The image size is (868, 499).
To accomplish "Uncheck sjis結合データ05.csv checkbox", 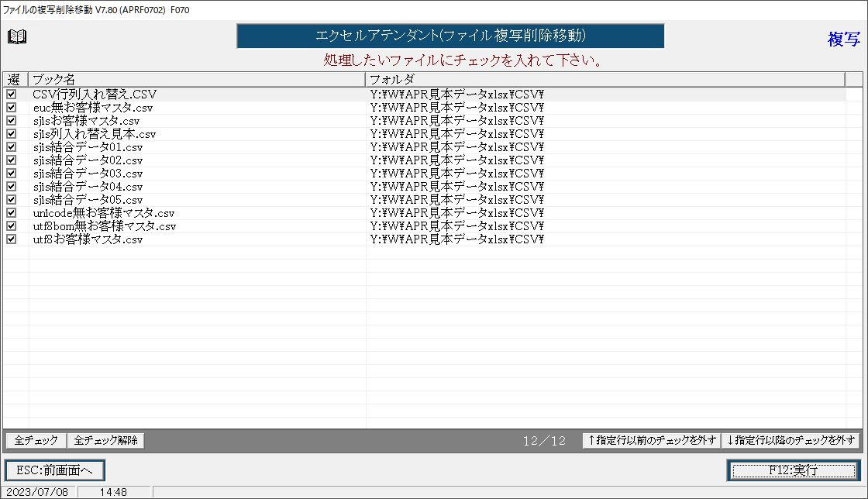I will pyautogui.click(x=12, y=200).
